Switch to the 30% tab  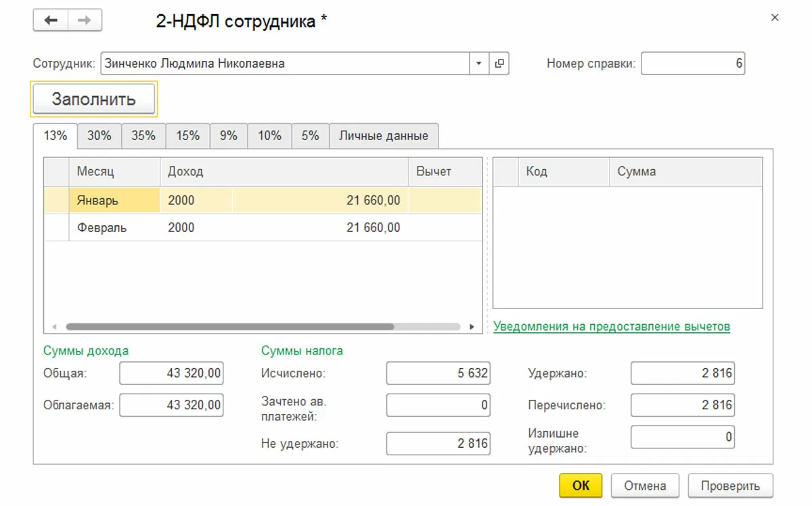click(99, 135)
